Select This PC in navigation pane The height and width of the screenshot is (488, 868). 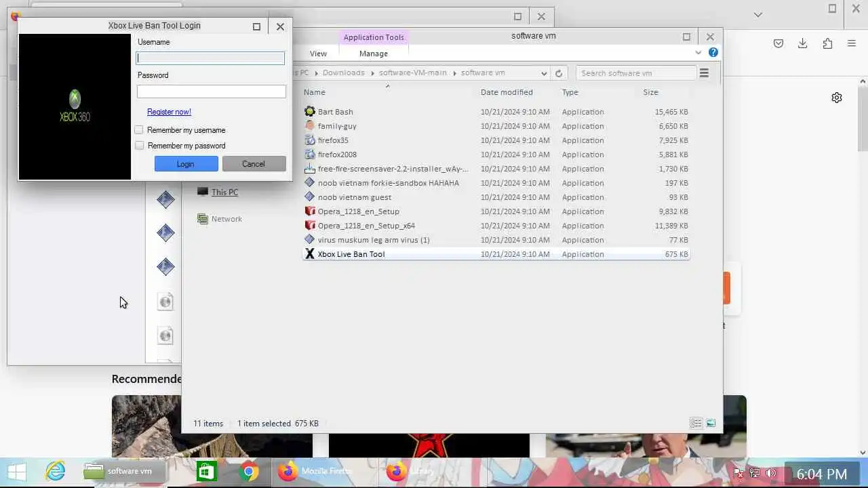[224, 192]
